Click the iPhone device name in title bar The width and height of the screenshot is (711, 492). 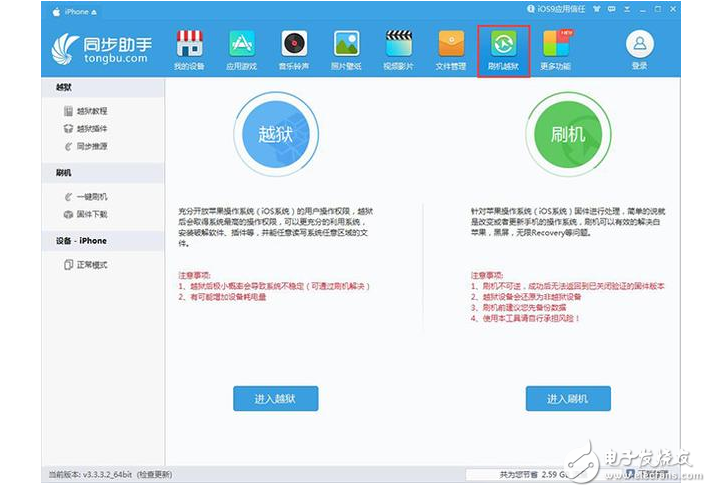[77, 12]
